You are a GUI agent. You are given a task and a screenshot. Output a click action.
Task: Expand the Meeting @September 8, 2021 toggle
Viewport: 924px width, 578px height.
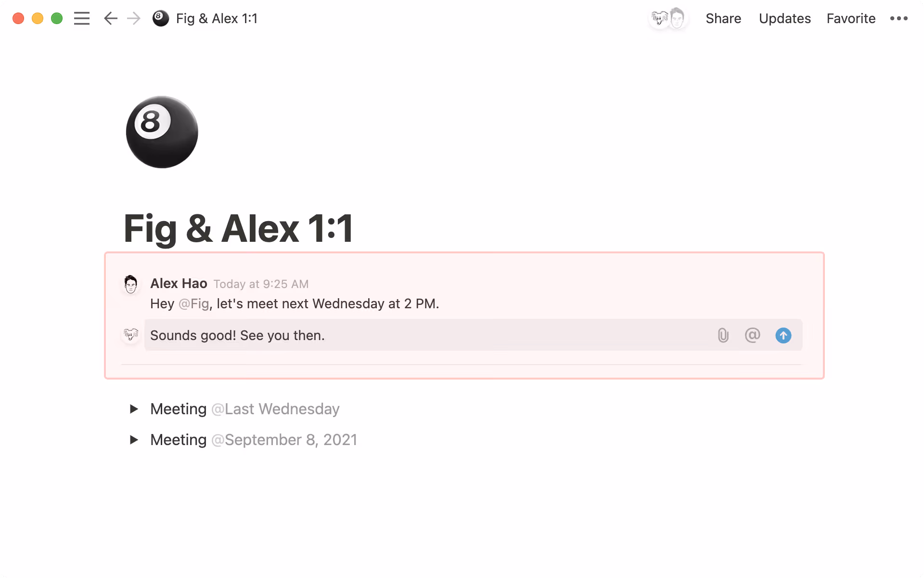click(x=134, y=440)
